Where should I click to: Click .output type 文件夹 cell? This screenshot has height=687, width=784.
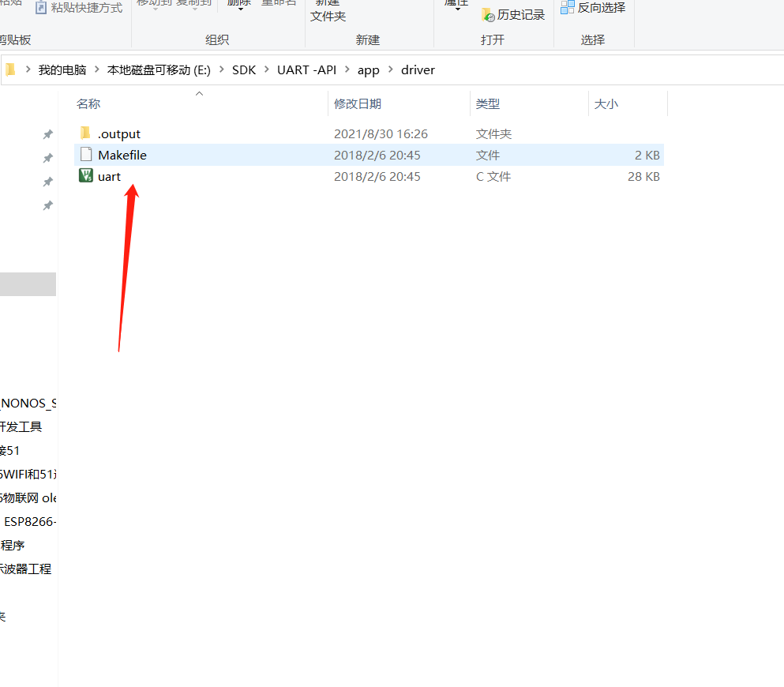tap(493, 134)
